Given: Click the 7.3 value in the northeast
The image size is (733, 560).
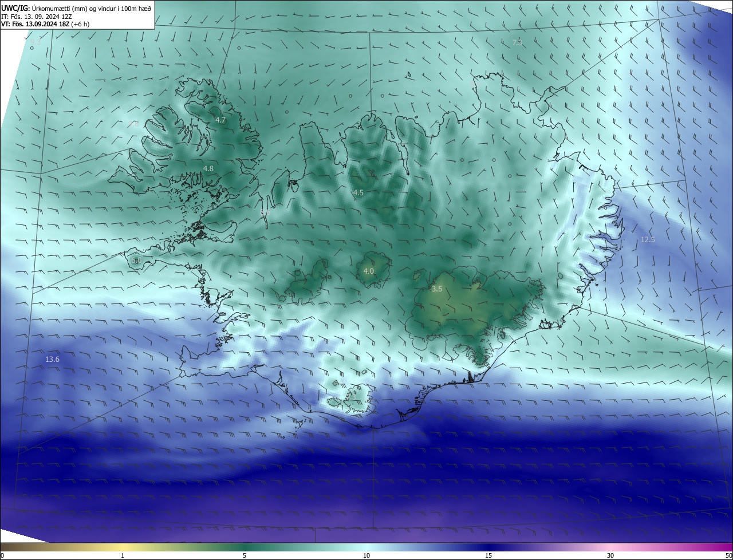Looking at the screenshot, I should pos(517,43).
